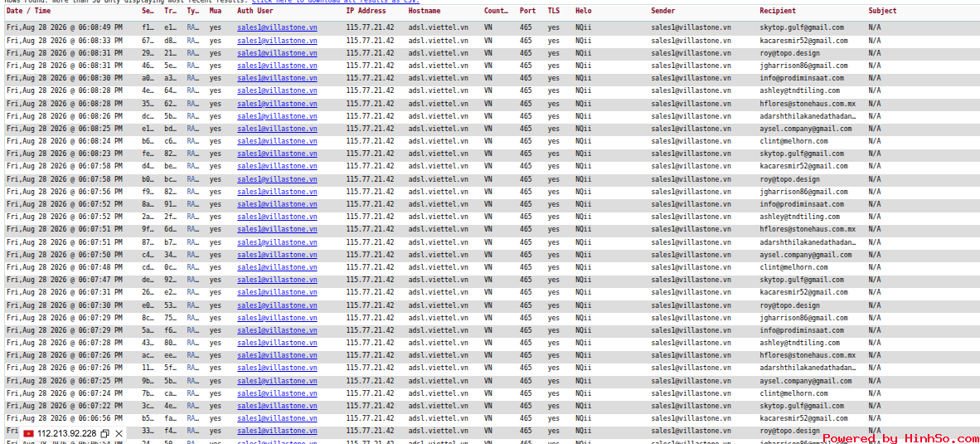Image resolution: width=980 pixels, height=444 pixels.
Task: Open auth user link in 06:08:26 PM row
Action: [x=277, y=115]
